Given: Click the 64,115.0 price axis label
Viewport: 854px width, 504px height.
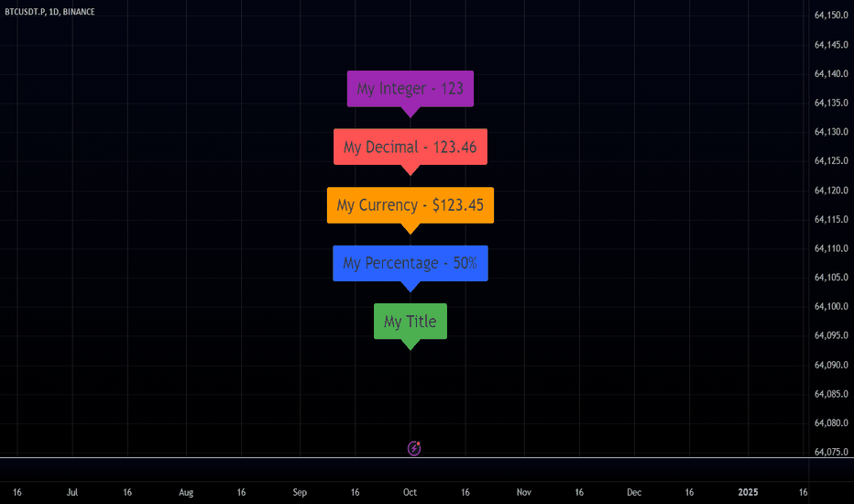Looking at the screenshot, I should [831, 219].
